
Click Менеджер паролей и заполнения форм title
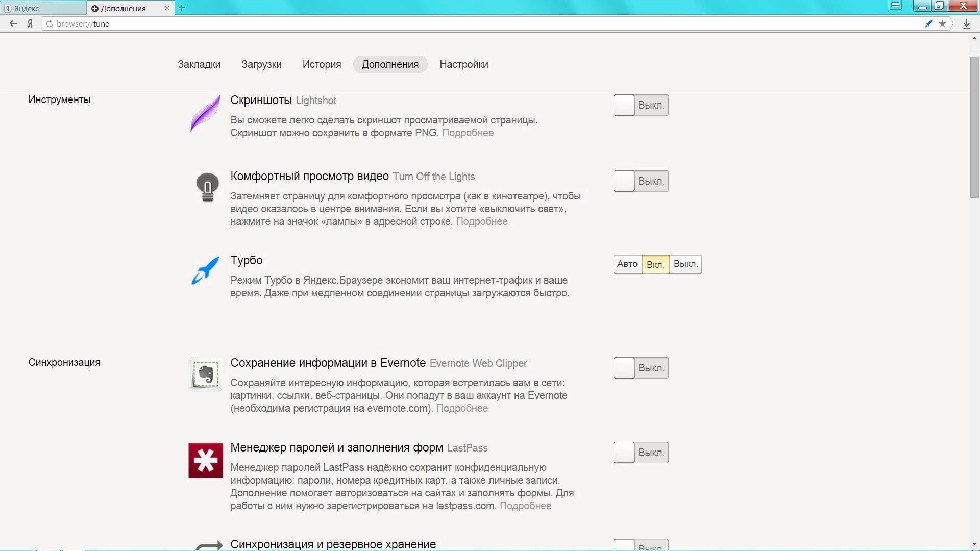336,447
